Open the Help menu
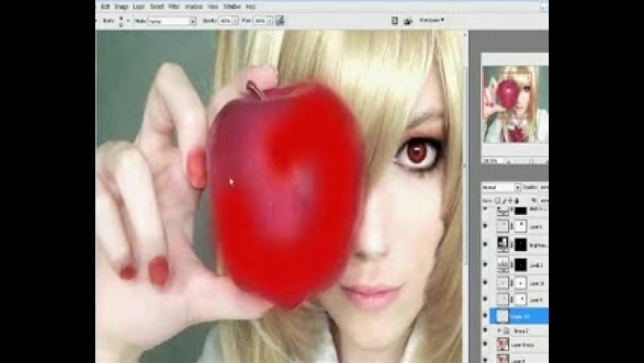 [250, 6]
